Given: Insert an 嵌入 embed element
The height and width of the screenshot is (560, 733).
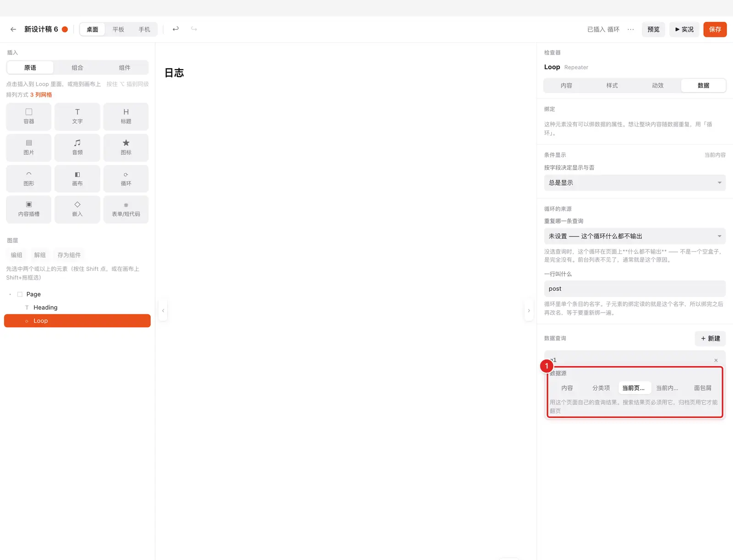Looking at the screenshot, I should (x=77, y=209).
